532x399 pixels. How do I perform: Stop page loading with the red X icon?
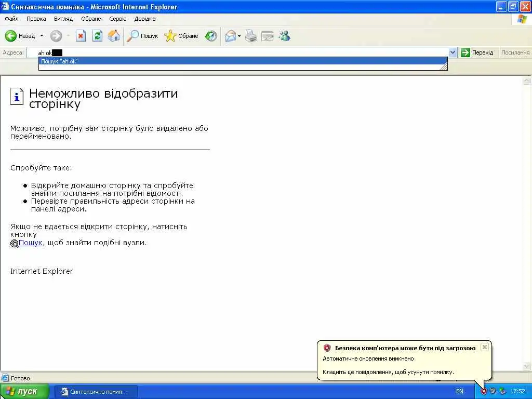pyautogui.click(x=81, y=36)
